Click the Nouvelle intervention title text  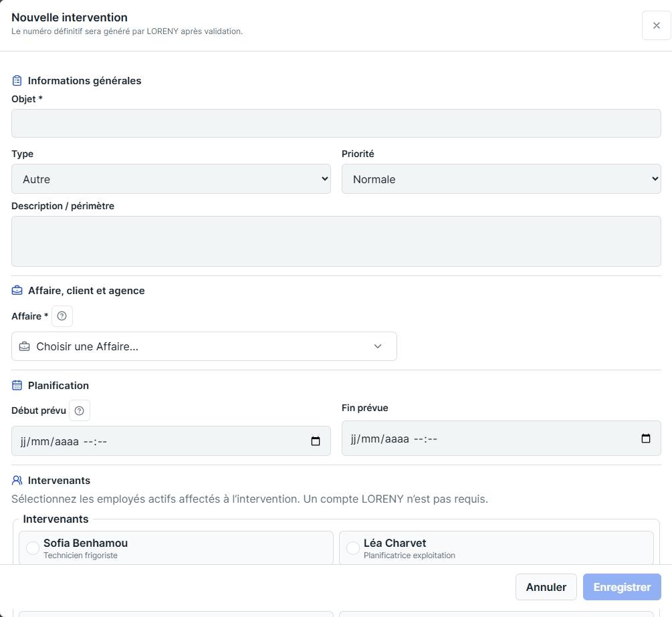(70, 17)
